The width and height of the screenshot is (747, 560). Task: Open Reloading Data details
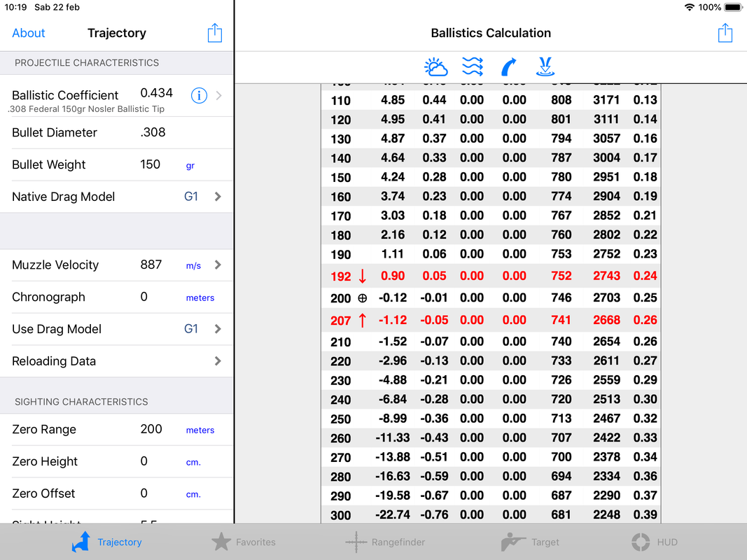pos(117,361)
